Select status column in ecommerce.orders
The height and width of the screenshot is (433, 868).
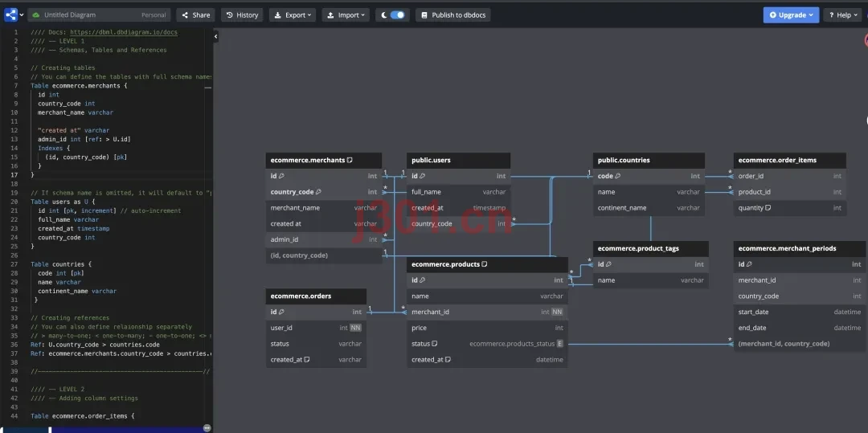[316, 344]
